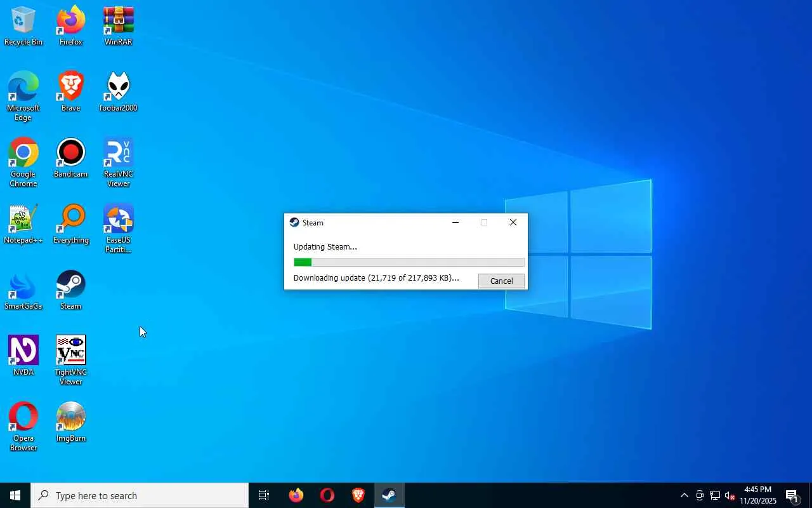Select the Everything search desktop shortcut
The width and height of the screenshot is (812, 508).
(x=71, y=225)
